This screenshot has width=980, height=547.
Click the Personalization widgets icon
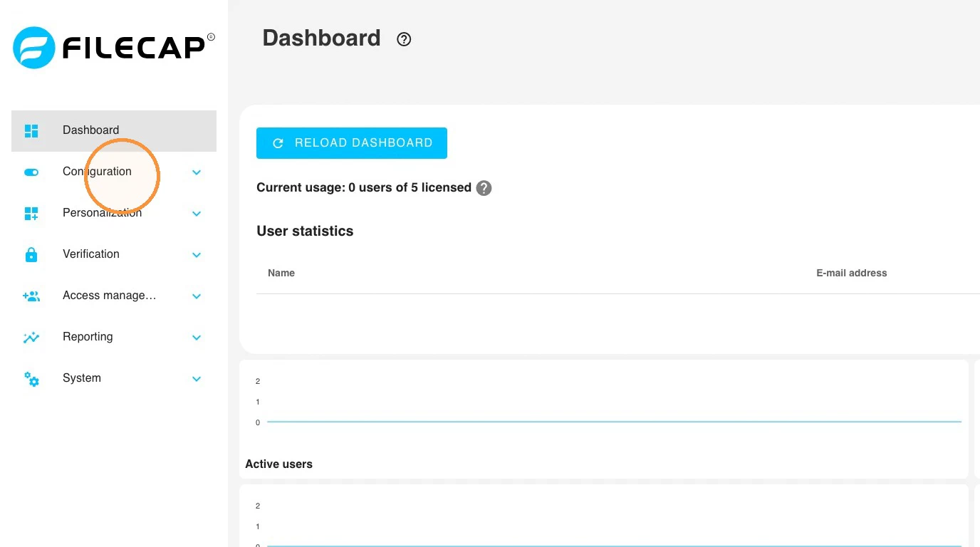point(31,214)
